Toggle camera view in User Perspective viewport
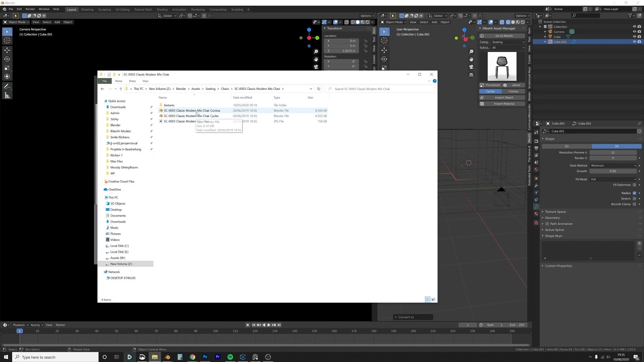Viewport: 644px width, 362px height. (471, 67)
